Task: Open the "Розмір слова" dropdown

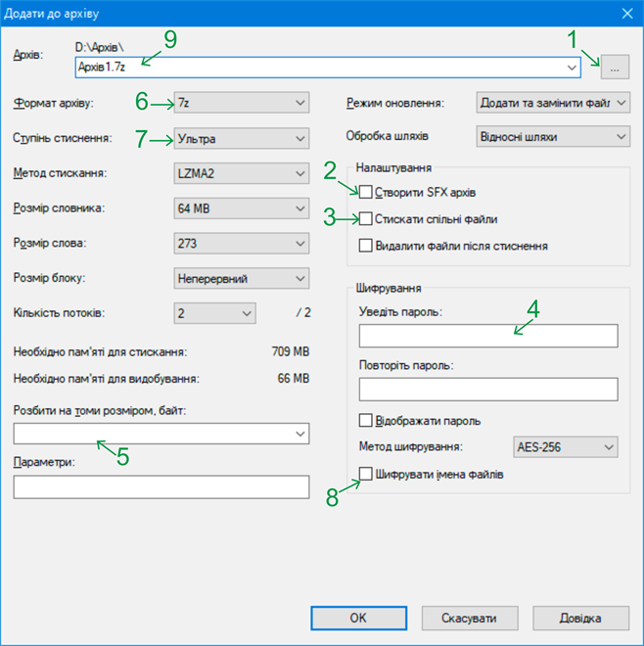Action: coord(241,243)
